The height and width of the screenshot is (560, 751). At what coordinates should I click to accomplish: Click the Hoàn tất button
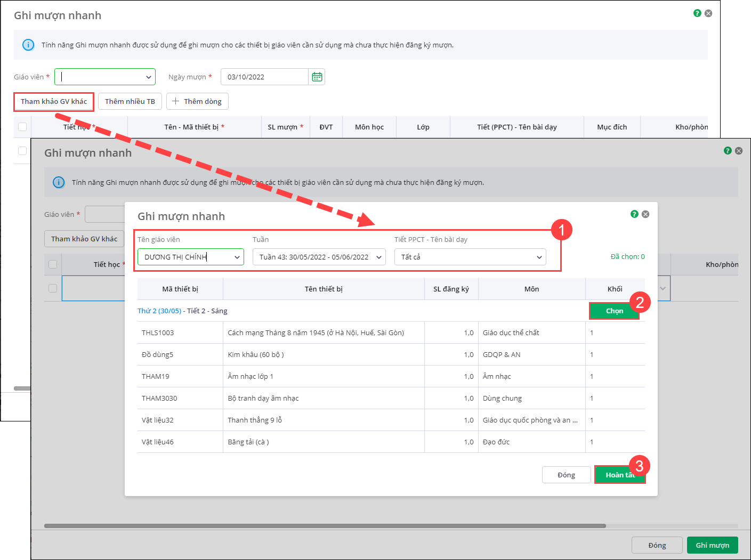(620, 475)
